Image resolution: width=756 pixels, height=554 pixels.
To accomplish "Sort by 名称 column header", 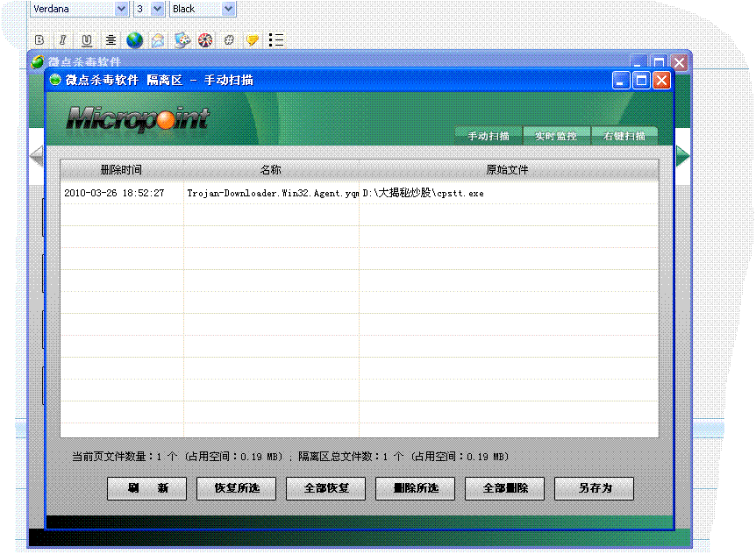I will [x=271, y=169].
